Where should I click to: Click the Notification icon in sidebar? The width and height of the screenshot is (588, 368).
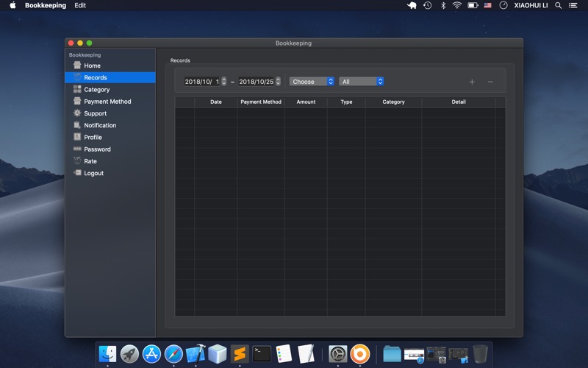77,125
